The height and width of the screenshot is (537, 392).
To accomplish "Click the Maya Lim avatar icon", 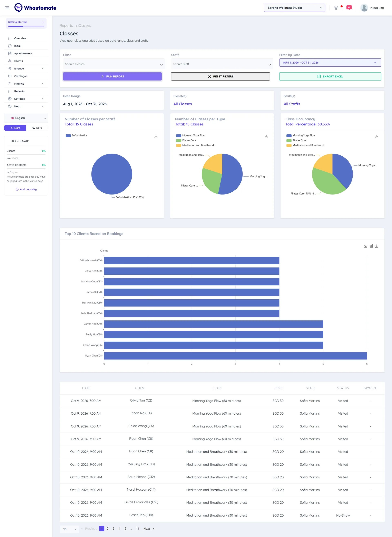I will [364, 8].
